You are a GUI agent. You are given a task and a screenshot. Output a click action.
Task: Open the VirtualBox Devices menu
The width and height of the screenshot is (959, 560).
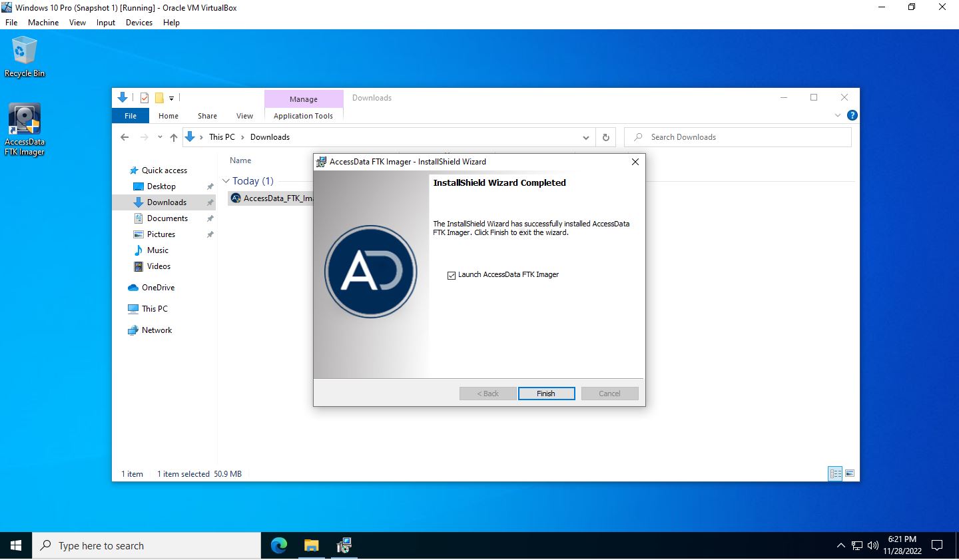tap(139, 23)
